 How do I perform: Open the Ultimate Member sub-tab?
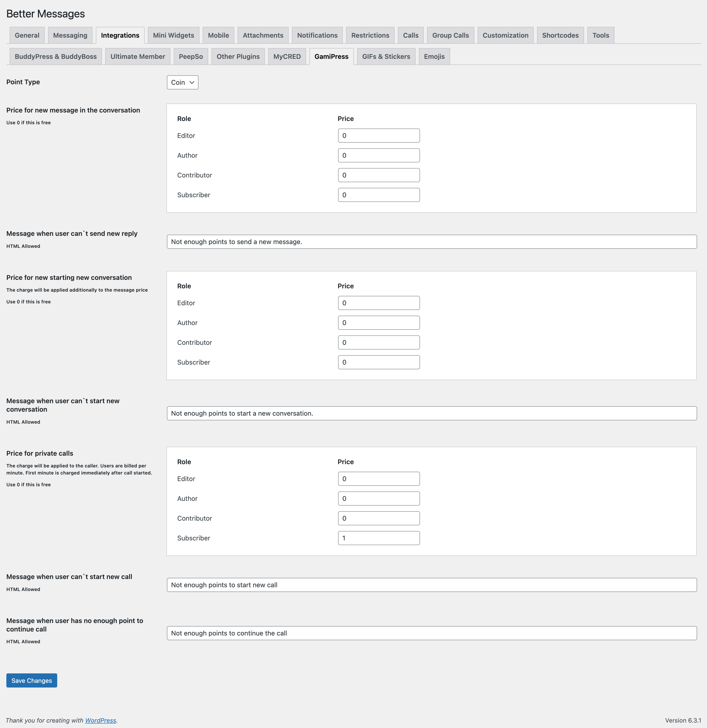click(x=138, y=56)
